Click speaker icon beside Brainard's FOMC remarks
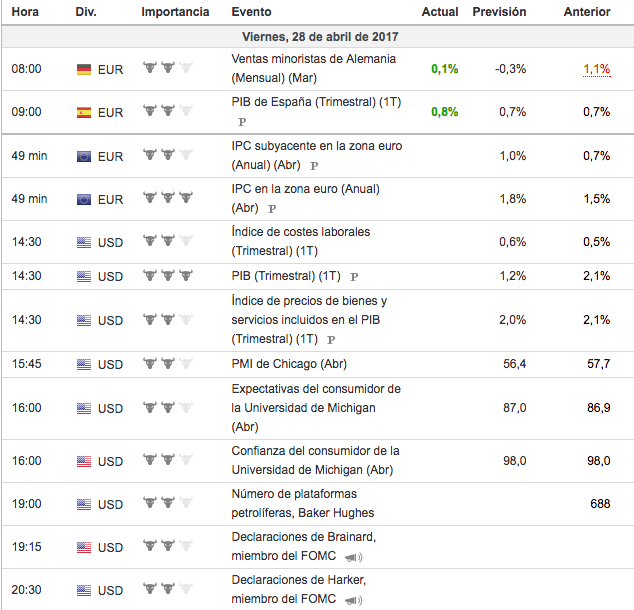This screenshot has width=634, height=610. 354,557
